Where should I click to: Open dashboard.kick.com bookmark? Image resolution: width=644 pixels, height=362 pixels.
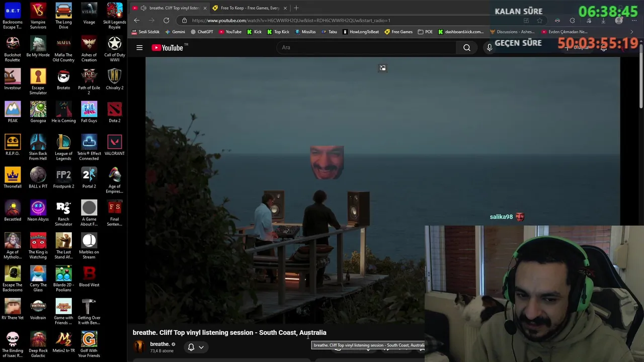click(x=461, y=32)
